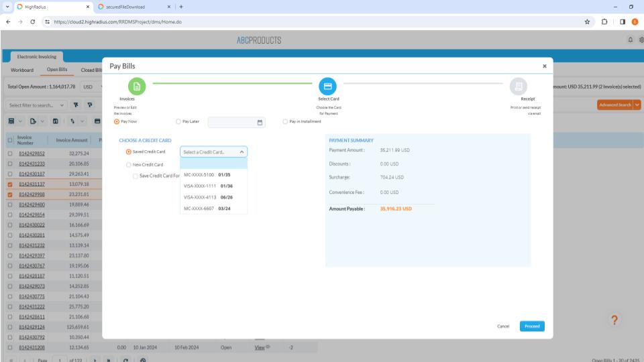Click the Select Card step icon
Image resolution: width=644 pixels, height=362 pixels.
click(327, 86)
